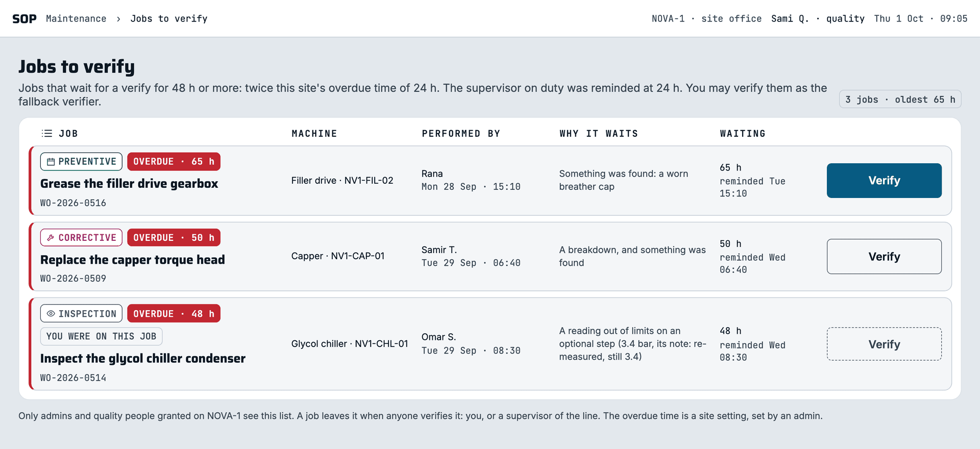Click the Sami Q. quality user label

pyautogui.click(x=818, y=19)
